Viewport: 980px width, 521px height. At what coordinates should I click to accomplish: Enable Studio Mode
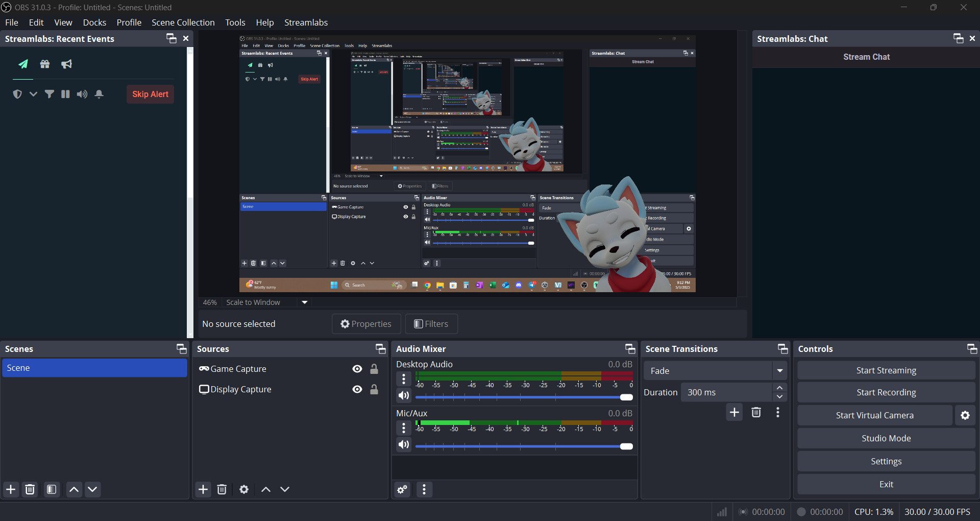pos(886,438)
